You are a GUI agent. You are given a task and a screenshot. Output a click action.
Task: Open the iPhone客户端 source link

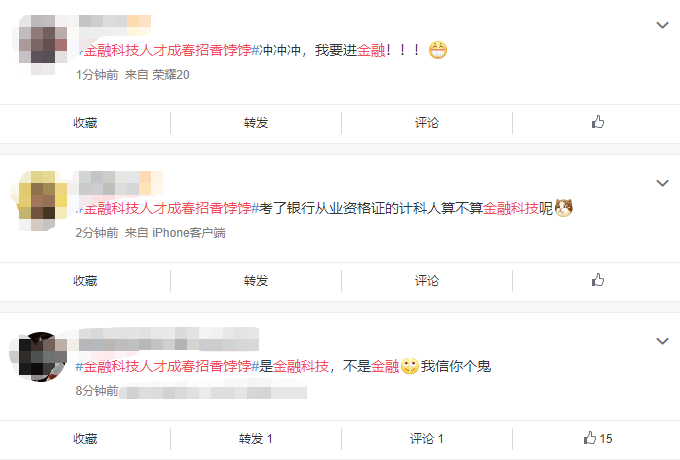coord(189,233)
